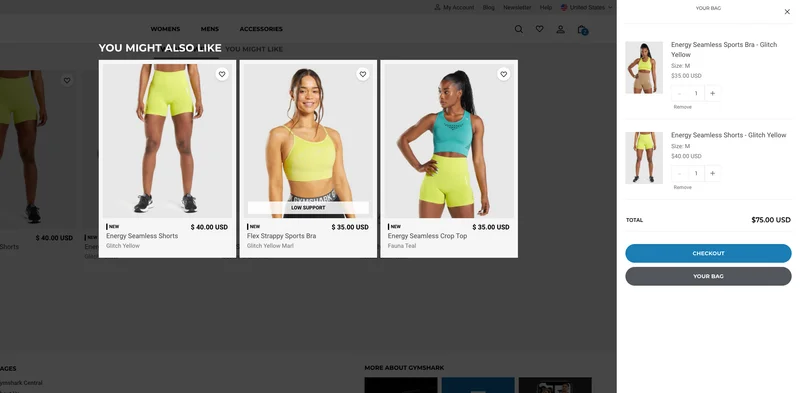This screenshot has height=393, width=800.
Task: Favorite the Flex Strappy Sports Bra card
Action: click(x=363, y=74)
